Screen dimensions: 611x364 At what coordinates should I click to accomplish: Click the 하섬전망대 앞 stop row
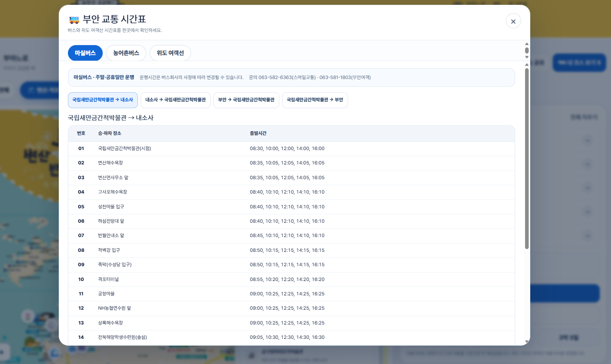point(291,221)
